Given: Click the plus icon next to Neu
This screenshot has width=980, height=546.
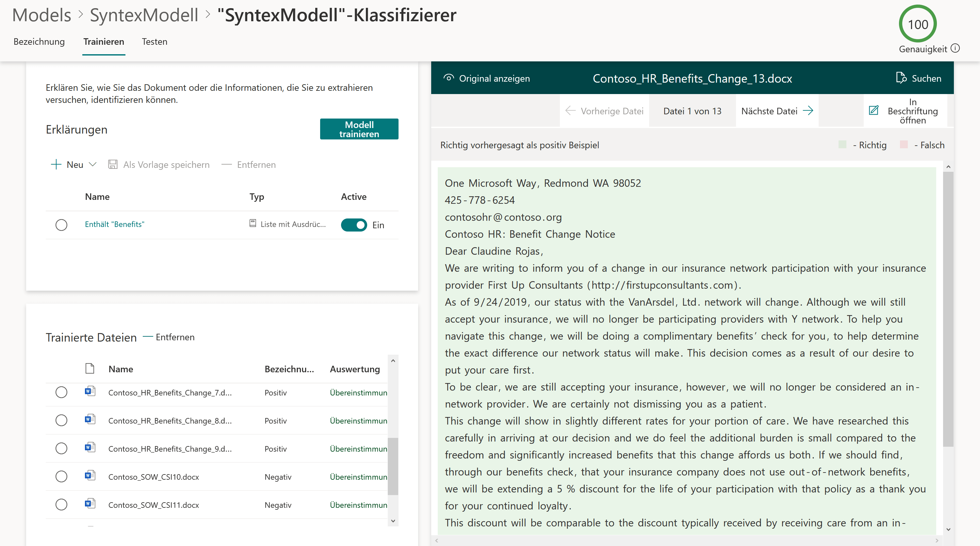Looking at the screenshot, I should 56,164.
